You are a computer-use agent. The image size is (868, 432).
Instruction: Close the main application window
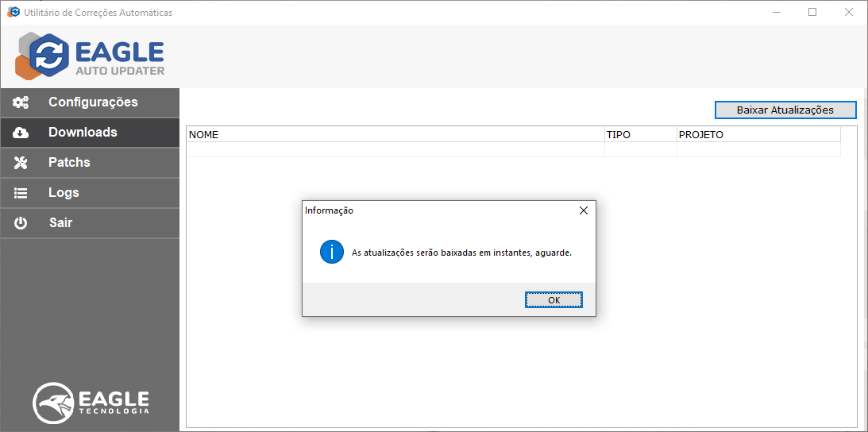[x=849, y=12]
